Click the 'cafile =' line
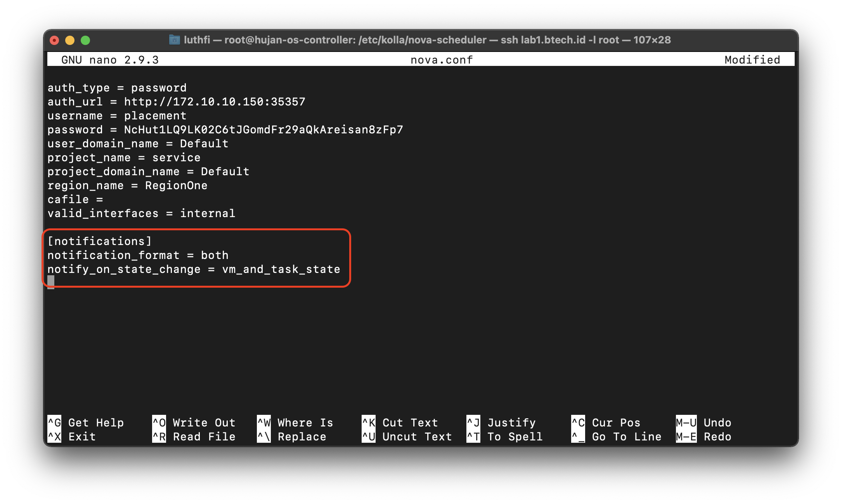The height and width of the screenshot is (504, 842). coord(75,199)
